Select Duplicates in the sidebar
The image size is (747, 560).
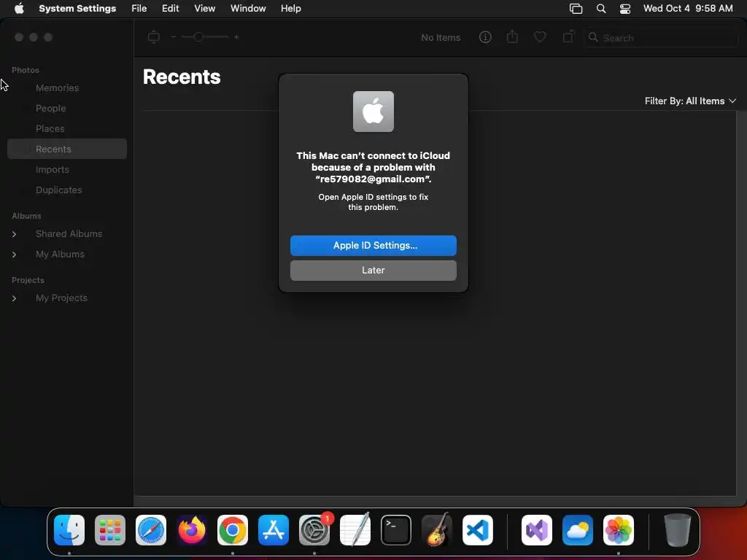coord(58,190)
